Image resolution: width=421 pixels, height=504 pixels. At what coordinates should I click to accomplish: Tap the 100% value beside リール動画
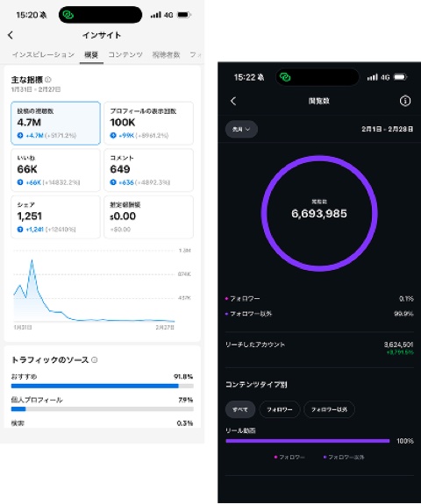click(405, 441)
